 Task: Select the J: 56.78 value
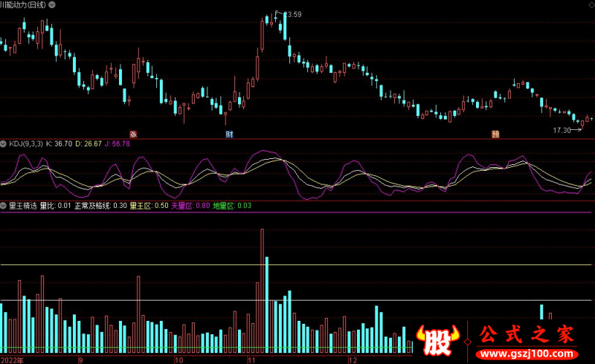[x=118, y=143]
